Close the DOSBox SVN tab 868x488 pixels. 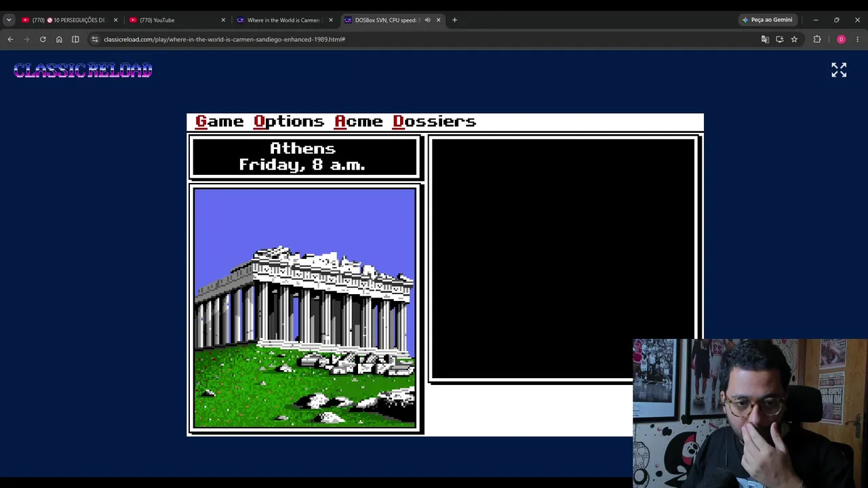pyautogui.click(x=438, y=20)
